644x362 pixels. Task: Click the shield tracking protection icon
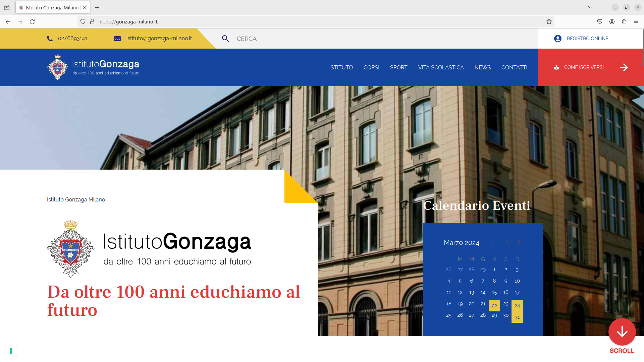point(83,21)
